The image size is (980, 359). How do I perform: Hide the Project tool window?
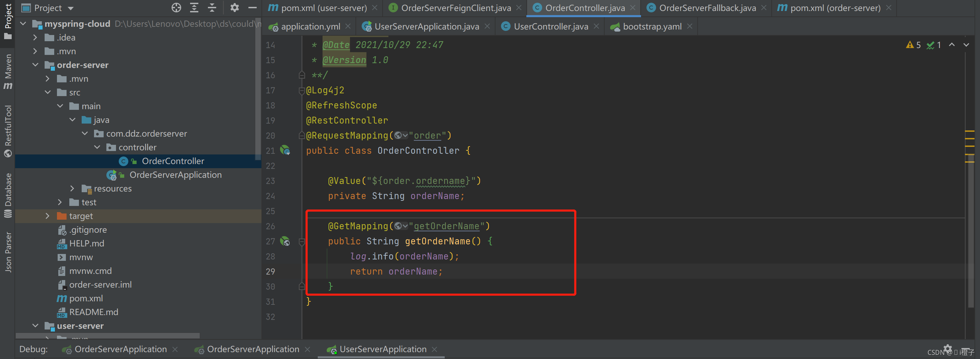(252, 8)
